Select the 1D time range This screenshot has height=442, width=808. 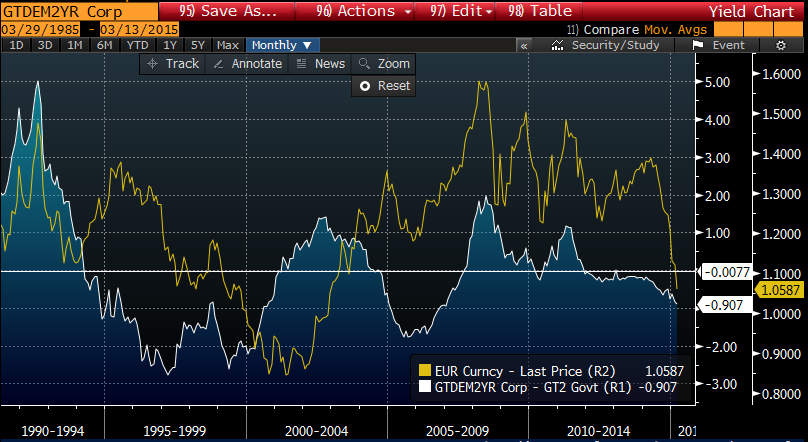tap(16, 45)
